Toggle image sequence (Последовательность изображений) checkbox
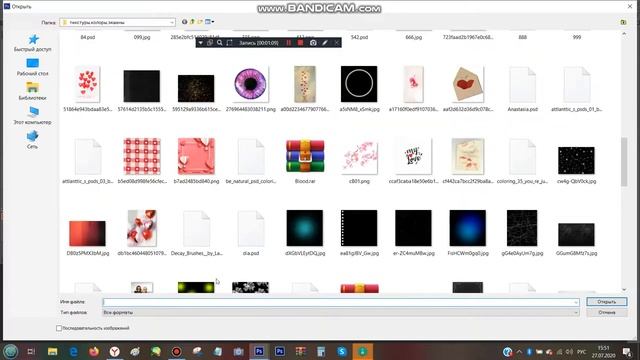 coord(59,328)
